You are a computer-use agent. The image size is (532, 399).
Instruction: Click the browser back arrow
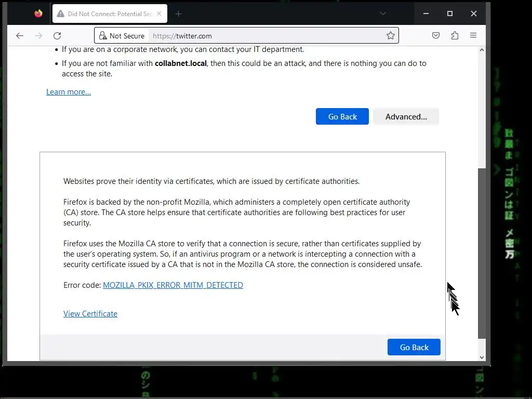coord(20,36)
